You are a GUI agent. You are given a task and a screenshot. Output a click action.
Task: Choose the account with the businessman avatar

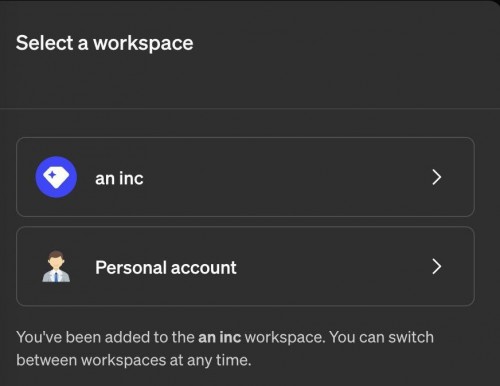[245, 266]
